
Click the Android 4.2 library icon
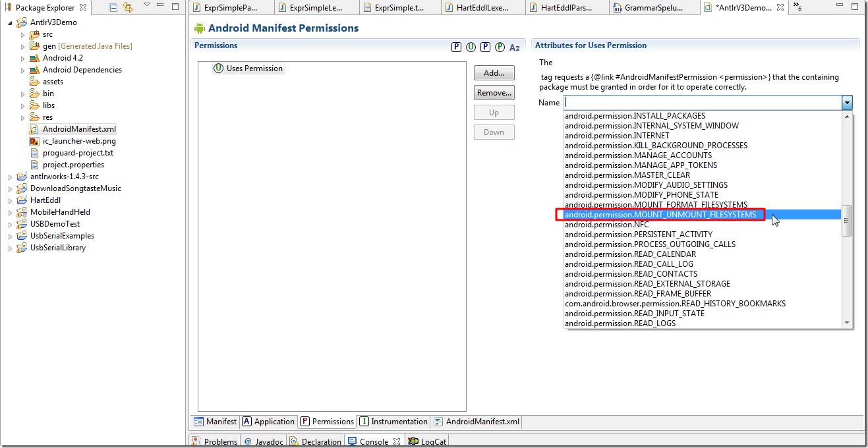(34, 58)
